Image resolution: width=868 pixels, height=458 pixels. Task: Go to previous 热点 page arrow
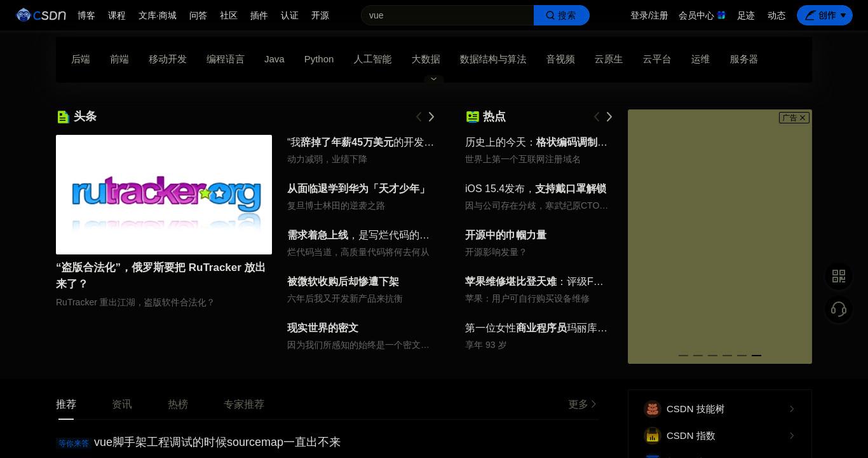[597, 116]
